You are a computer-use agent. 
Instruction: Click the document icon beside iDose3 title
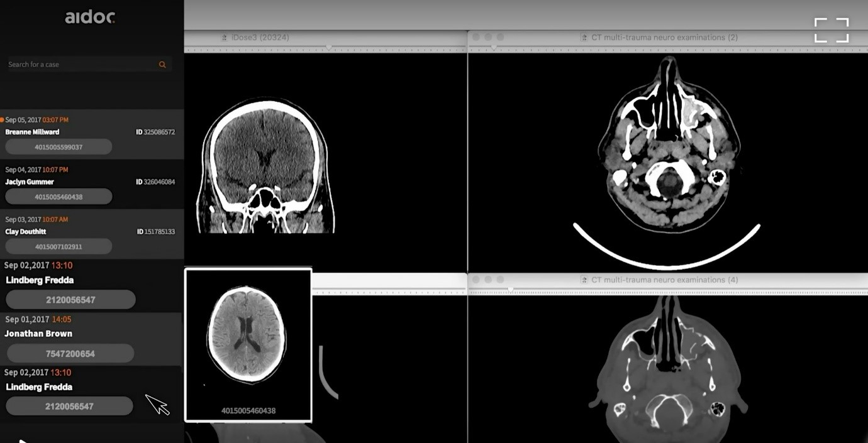pyautogui.click(x=224, y=38)
